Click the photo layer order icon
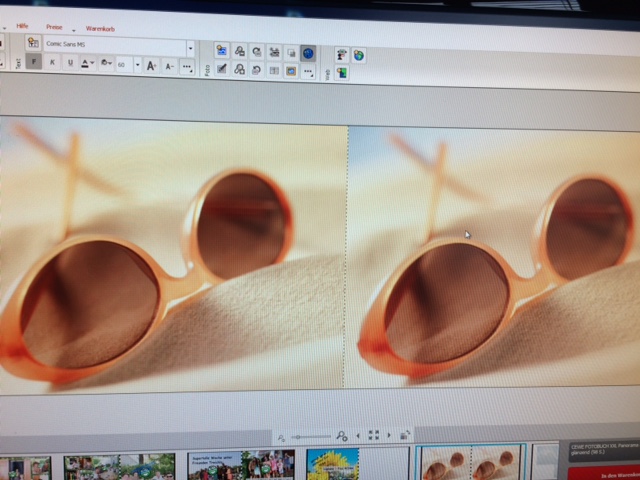This screenshot has width=640, height=480. 291,53
